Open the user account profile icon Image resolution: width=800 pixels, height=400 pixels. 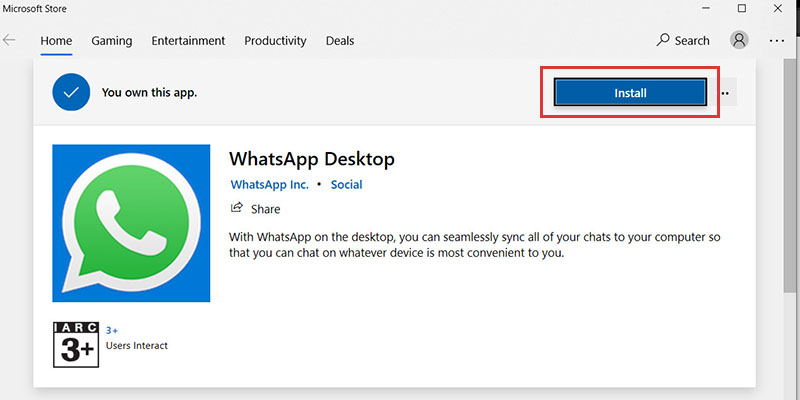(739, 41)
